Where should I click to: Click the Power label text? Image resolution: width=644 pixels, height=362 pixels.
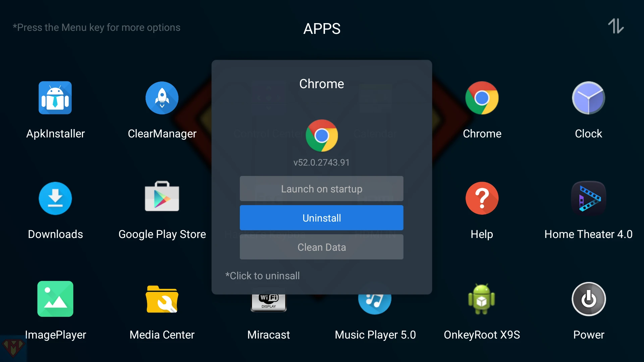pos(589,335)
